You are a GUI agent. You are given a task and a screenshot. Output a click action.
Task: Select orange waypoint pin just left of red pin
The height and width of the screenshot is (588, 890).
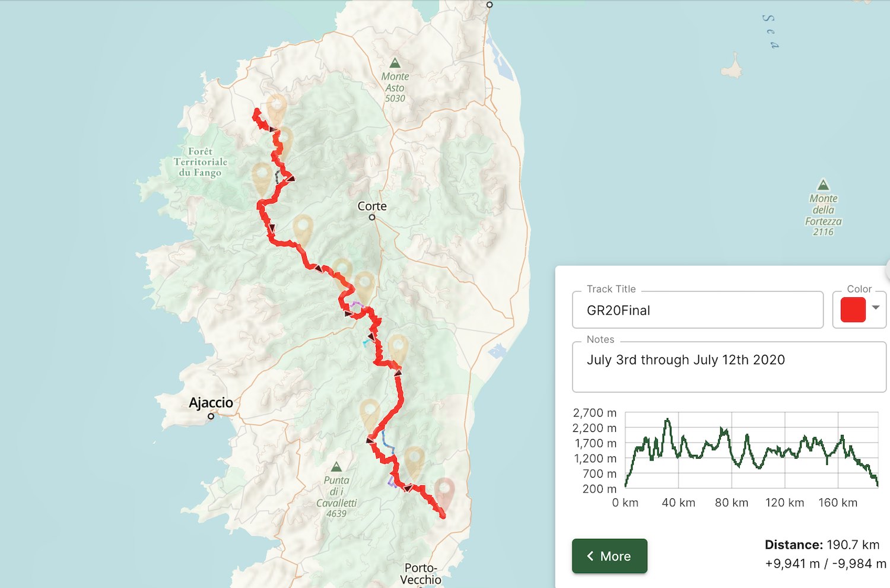pos(414,462)
